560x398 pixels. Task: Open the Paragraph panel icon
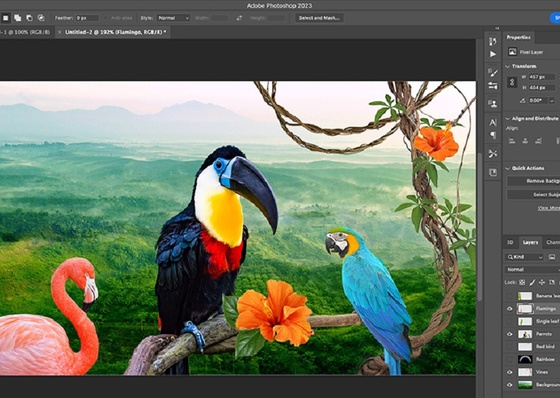[493, 135]
